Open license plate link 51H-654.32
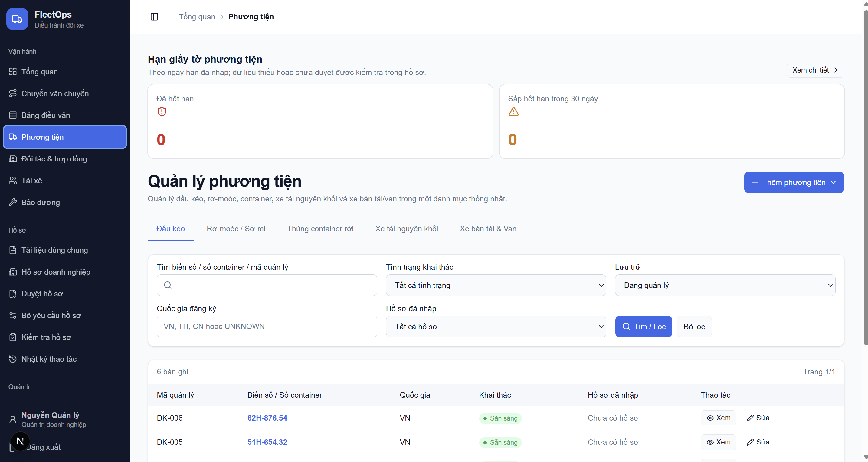 point(267,442)
